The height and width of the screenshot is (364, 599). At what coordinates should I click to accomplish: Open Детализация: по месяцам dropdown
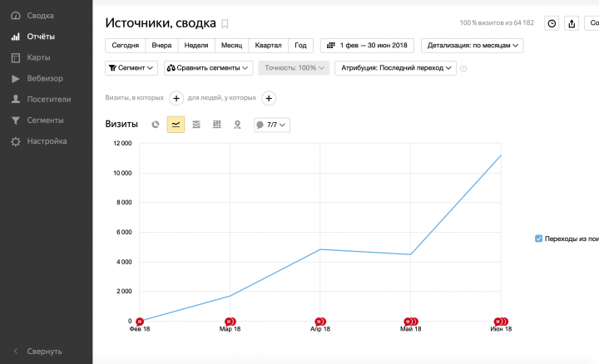click(x=473, y=46)
